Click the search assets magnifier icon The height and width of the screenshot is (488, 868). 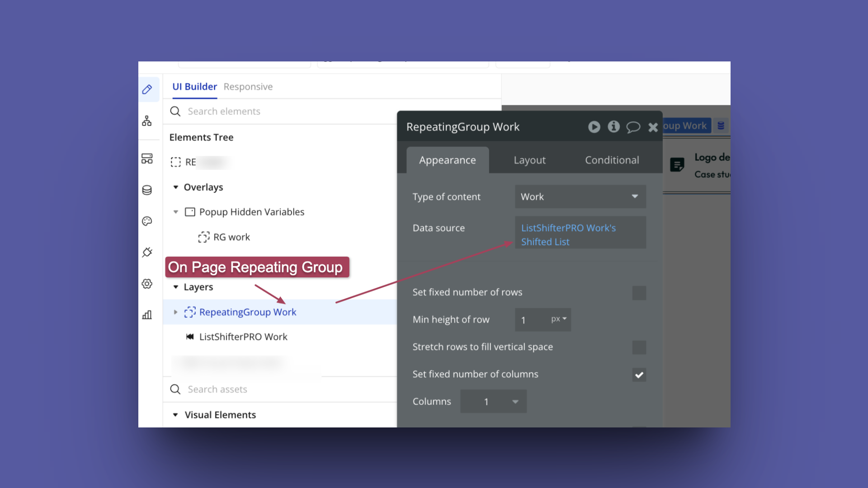[x=175, y=389]
